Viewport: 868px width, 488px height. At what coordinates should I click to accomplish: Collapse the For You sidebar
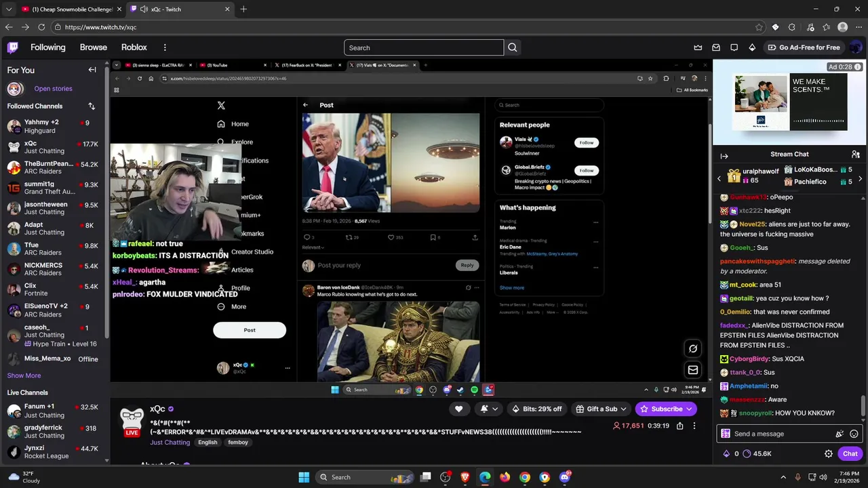92,70
